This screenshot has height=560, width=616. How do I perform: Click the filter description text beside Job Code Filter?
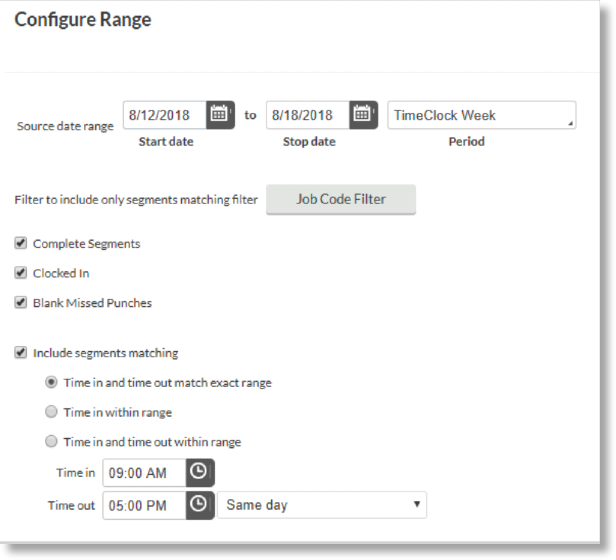[x=136, y=200]
